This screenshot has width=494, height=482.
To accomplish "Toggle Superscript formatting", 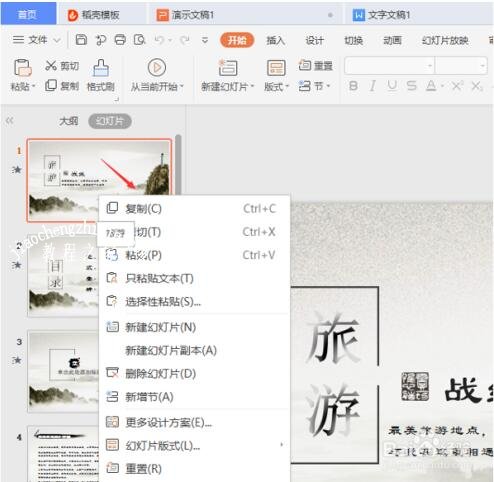I will coord(457,86).
